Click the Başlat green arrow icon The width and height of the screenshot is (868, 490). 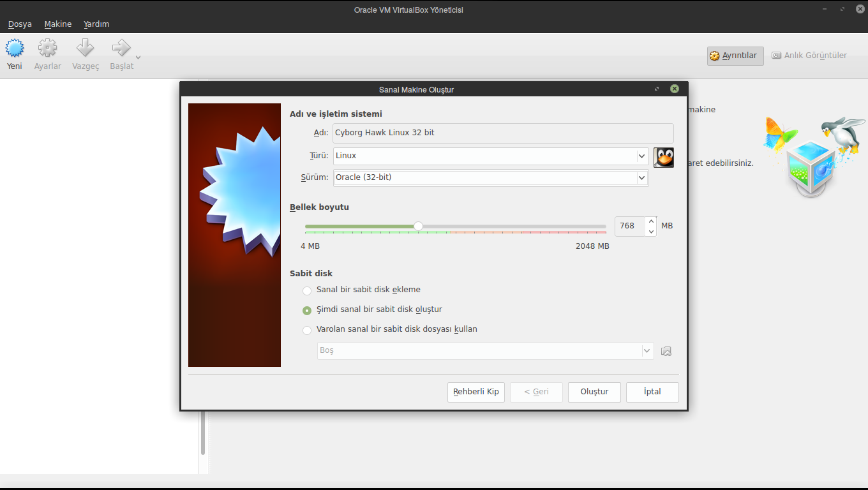[121, 48]
